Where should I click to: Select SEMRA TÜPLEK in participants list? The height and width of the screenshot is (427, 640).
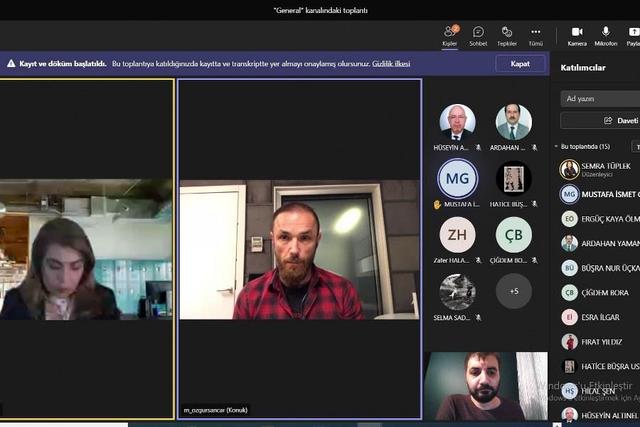pos(599,169)
